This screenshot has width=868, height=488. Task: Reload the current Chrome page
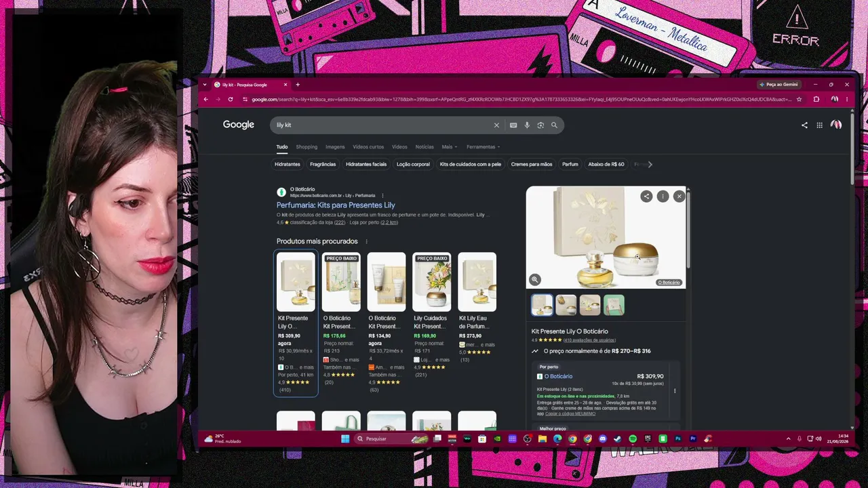click(x=231, y=100)
